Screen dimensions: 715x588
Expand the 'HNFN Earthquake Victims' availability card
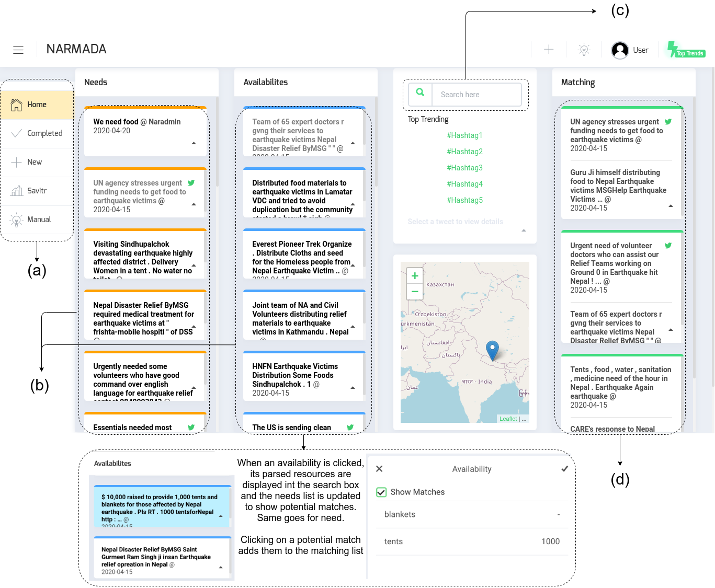click(353, 388)
